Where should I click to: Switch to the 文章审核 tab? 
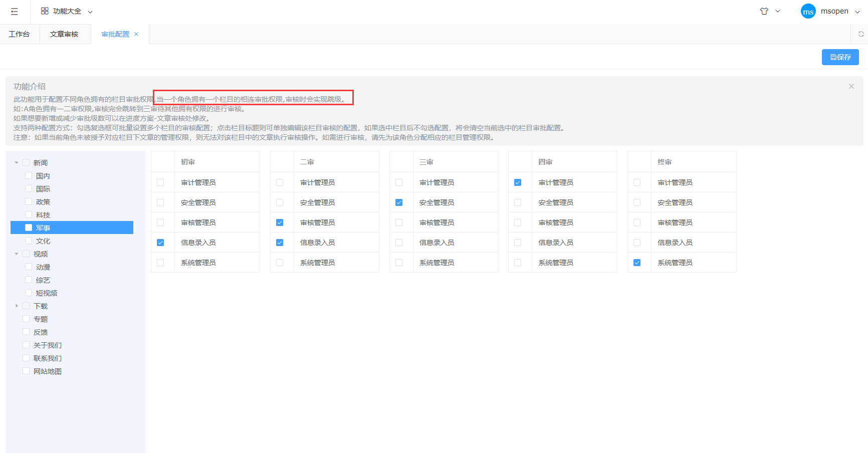click(64, 34)
